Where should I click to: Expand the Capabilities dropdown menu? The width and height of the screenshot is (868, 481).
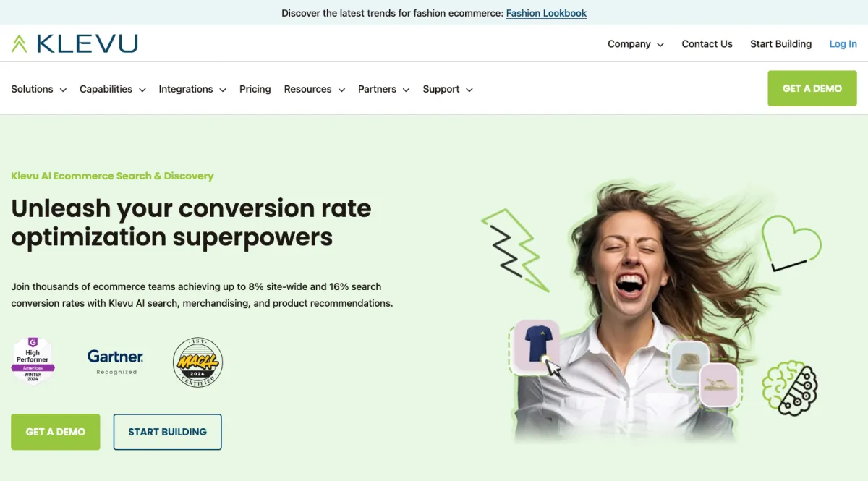coord(113,89)
